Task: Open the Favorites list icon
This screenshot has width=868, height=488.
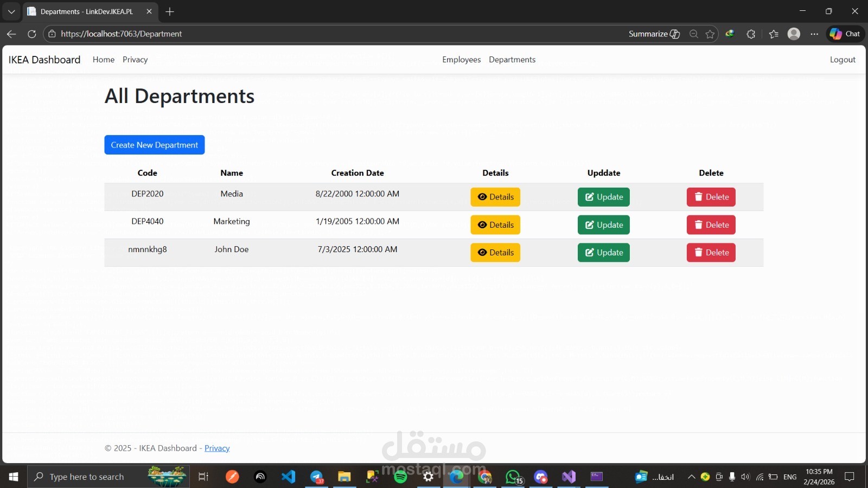Action: [774, 34]
